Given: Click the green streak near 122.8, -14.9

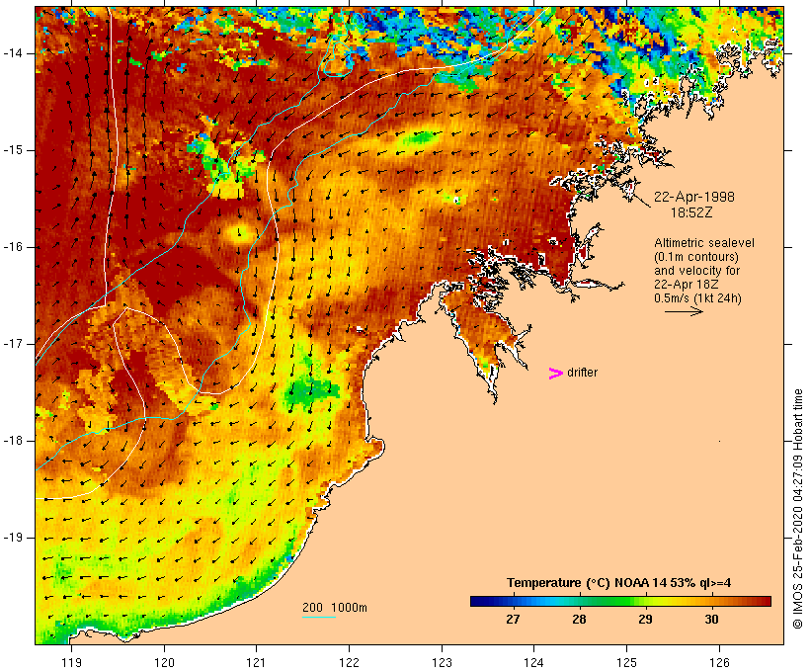Looking at the screenshot, I should pos(420,137).
